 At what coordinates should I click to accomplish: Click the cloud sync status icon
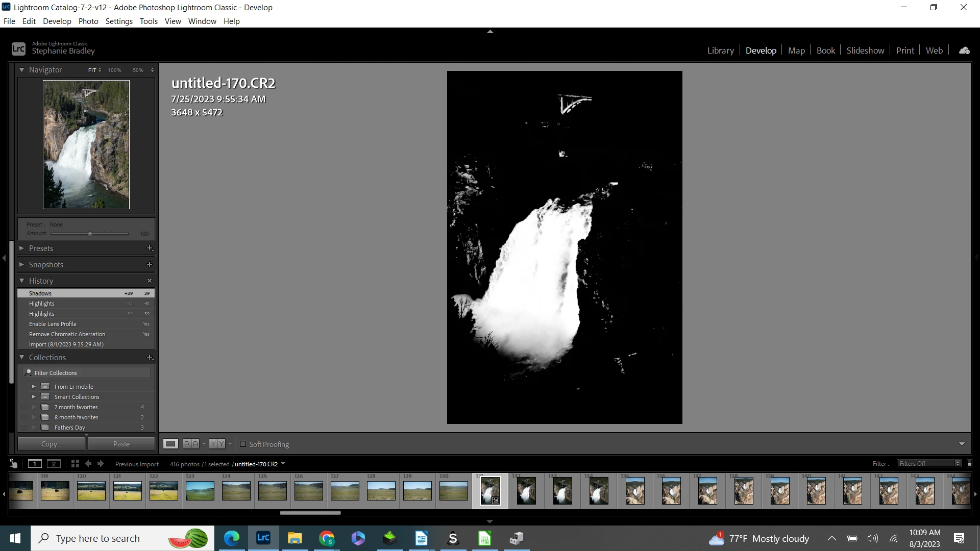point(964,51)
